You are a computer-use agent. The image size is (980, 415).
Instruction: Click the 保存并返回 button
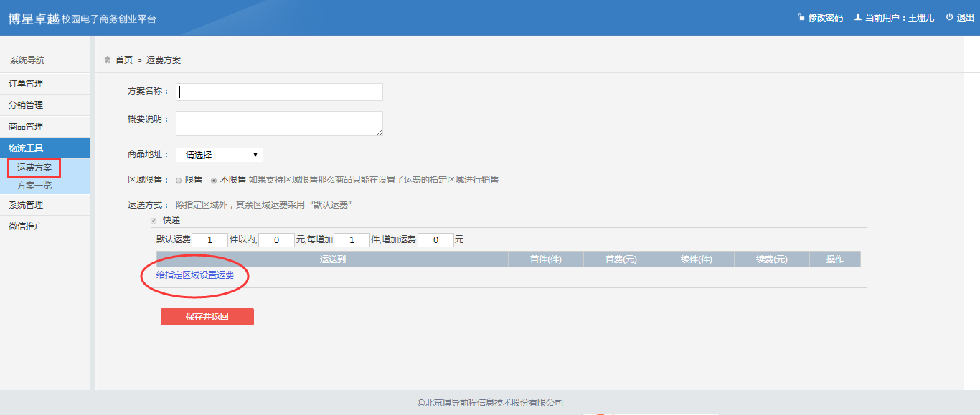click(207, 317)
